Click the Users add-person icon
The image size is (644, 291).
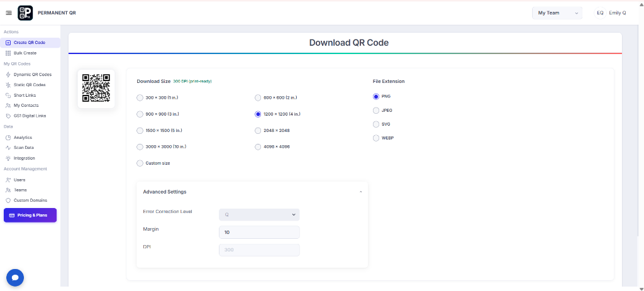coord(8,180)
